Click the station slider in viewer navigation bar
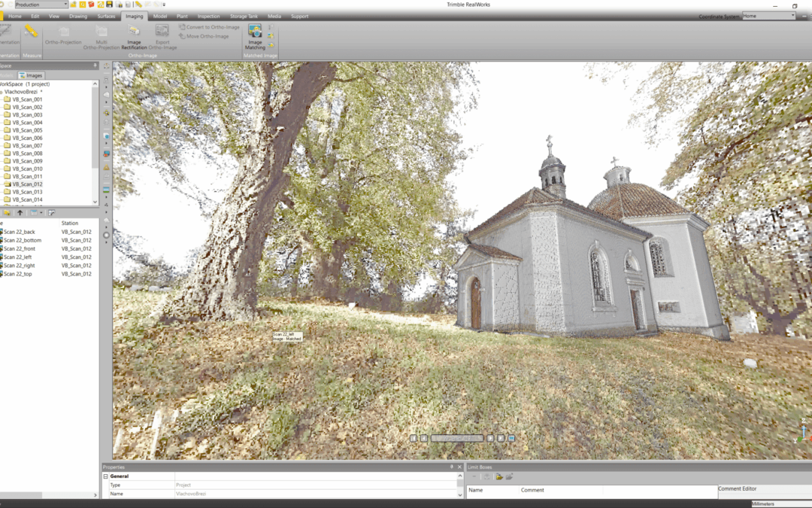The image size is (812, 508). pos(457,438)
